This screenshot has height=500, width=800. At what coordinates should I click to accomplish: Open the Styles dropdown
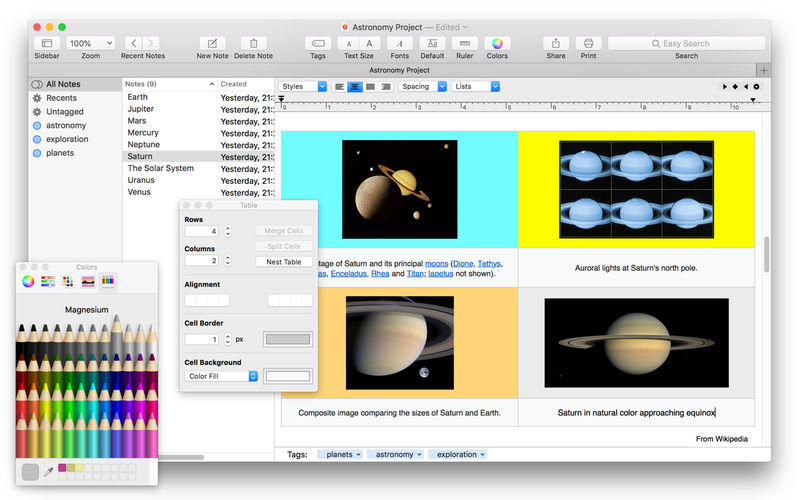tap(303, 87)
